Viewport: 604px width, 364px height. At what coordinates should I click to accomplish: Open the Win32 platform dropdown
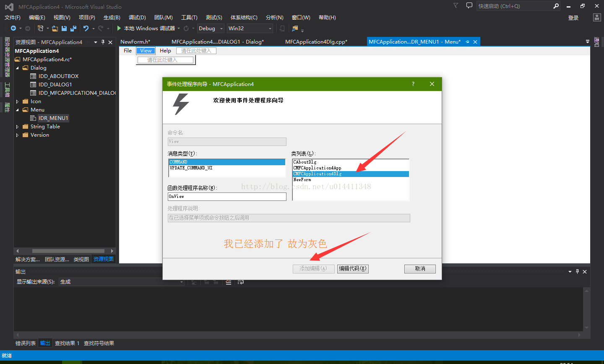[270, 28]
